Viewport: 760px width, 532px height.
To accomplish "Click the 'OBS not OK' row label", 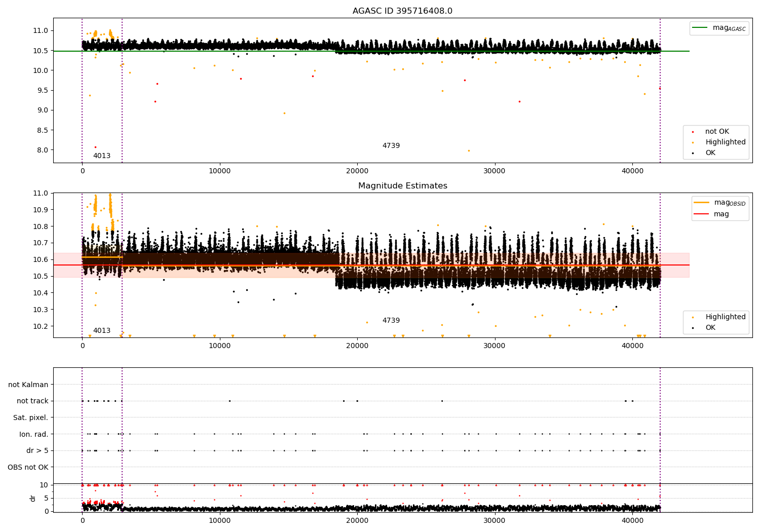I will click(x=28, y=467).
